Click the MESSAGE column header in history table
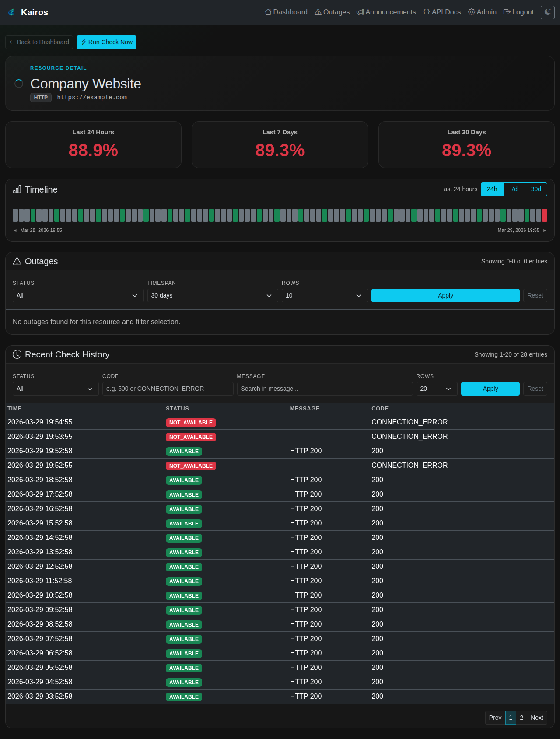This screenshot has width=560, height=739. [x=304, y=409]
